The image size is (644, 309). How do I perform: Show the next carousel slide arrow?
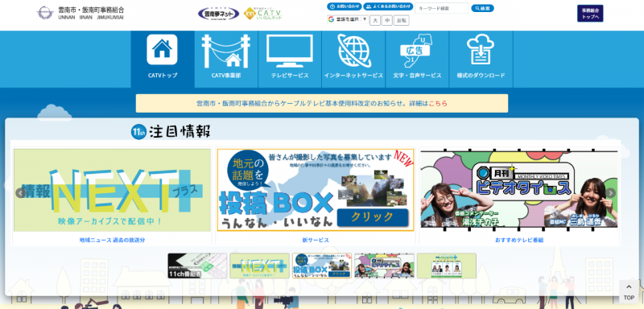point(611,193)
